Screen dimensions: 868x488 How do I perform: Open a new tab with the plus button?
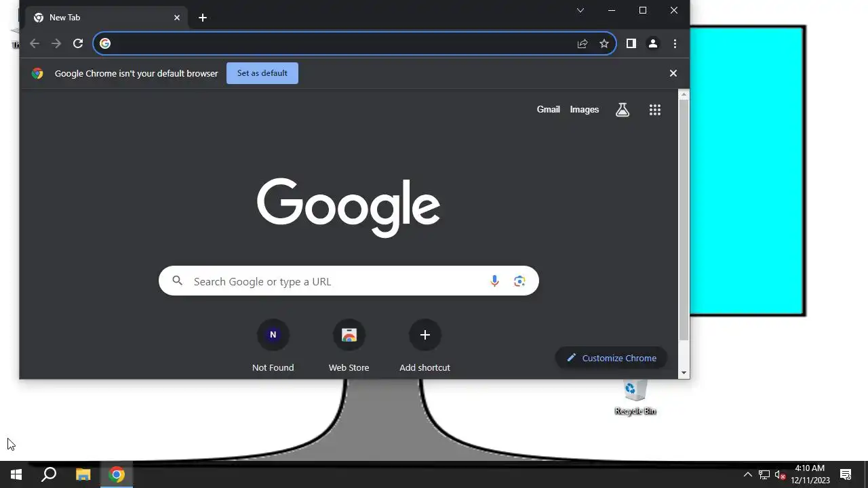203,18
